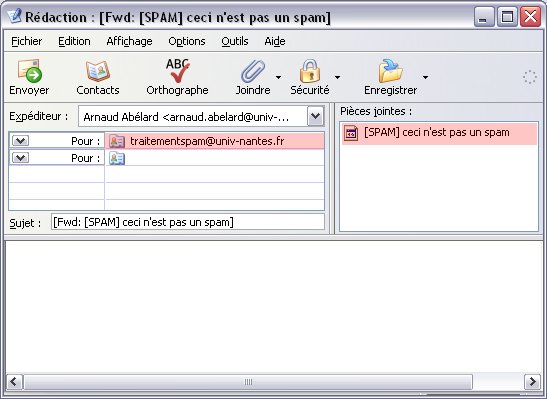Expand the Enregistrer dropdown arrow
Screen dimensions: 547x399
pos(425,77)
